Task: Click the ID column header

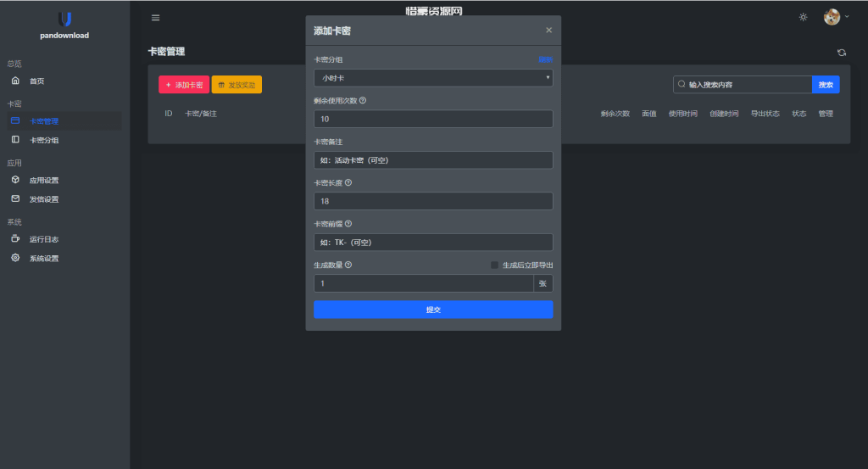Action: (169, 114)
